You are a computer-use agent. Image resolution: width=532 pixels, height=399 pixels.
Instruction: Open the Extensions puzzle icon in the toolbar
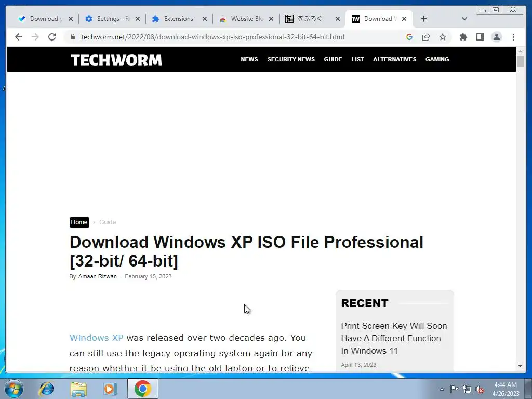coord(463,37)
